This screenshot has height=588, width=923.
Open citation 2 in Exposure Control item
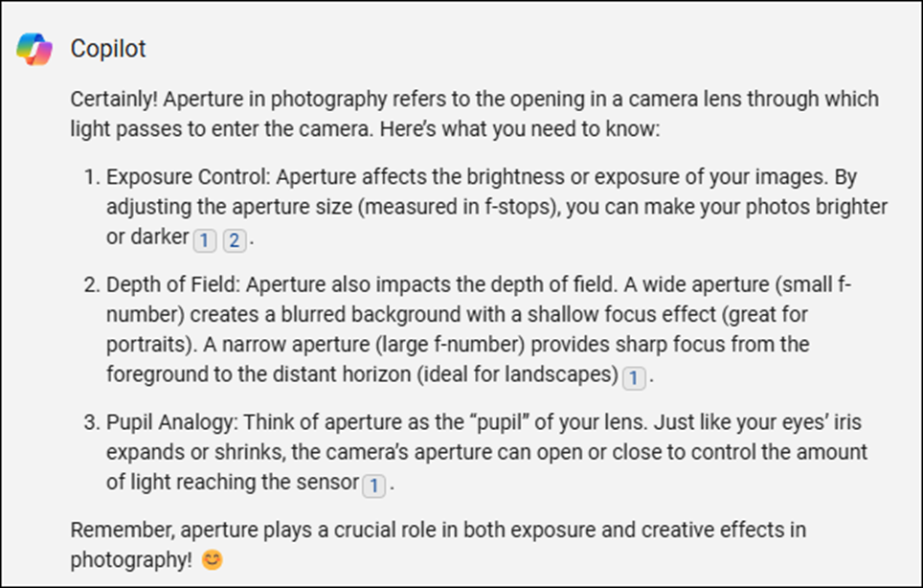[x=235, y=240]
